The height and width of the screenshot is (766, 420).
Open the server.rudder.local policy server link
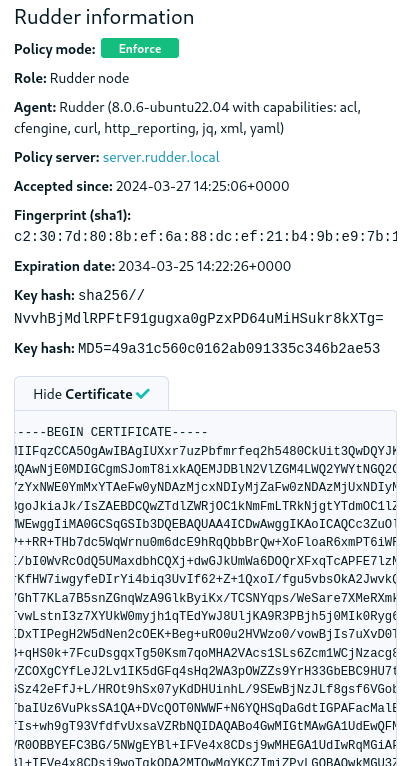click(x=161, y=157)
